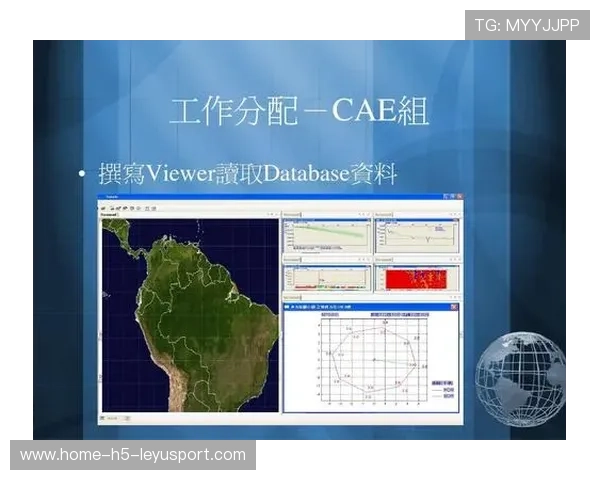Click the TG: MYYJJPP label
The width and height of the screenshot is (600, 480).
527,25
